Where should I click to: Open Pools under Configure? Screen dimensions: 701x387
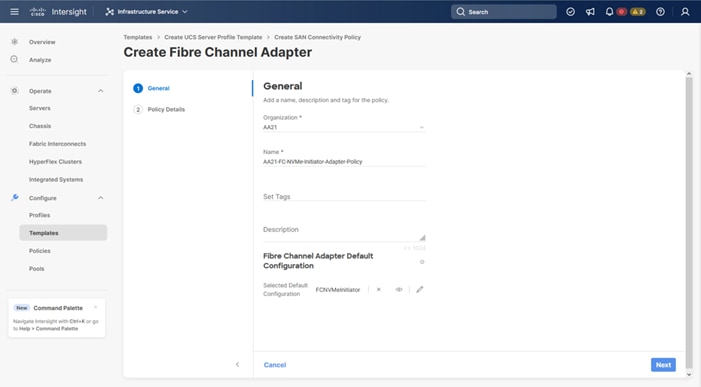click(36, 269)
